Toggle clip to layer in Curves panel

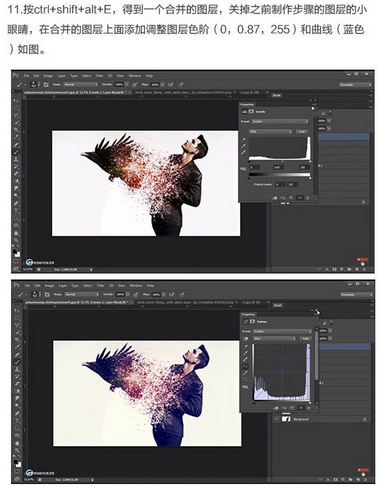pyautogui.click(x=276, y=408)
